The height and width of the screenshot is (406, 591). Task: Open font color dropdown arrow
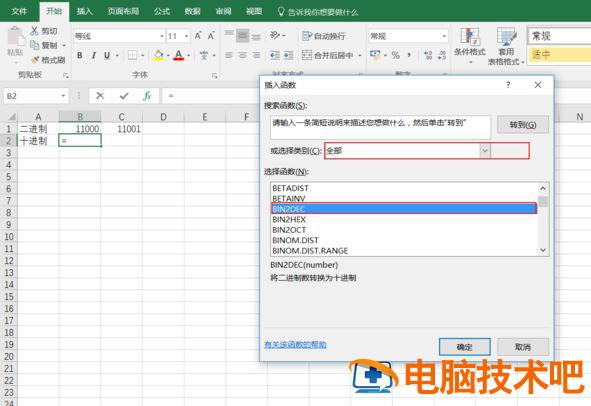[x=188, y=55]
